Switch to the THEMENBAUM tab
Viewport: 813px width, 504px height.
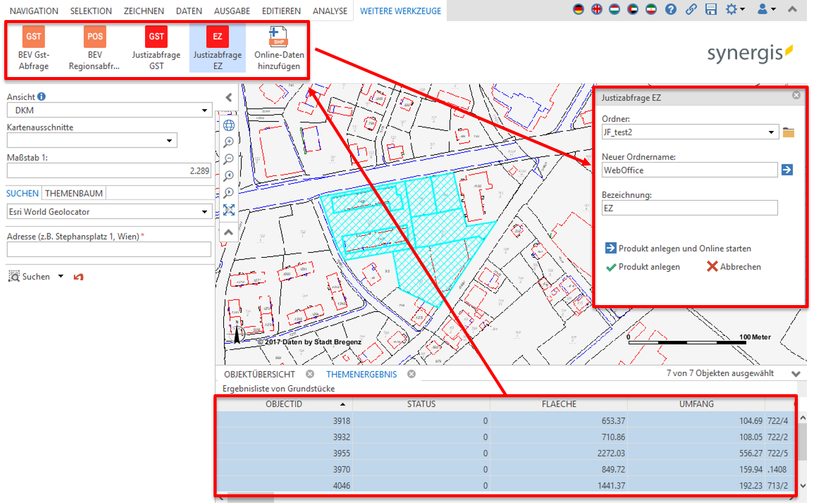point(73,193)
